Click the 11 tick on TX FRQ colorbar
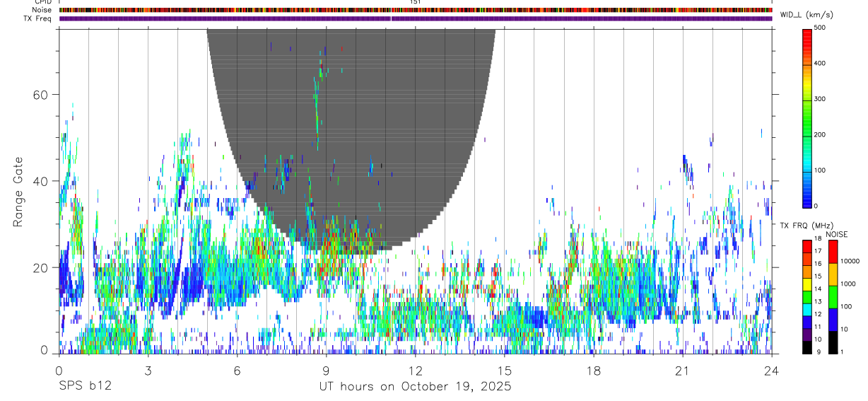Viewport: 868px width, 401px height. (x=818, y=327)
